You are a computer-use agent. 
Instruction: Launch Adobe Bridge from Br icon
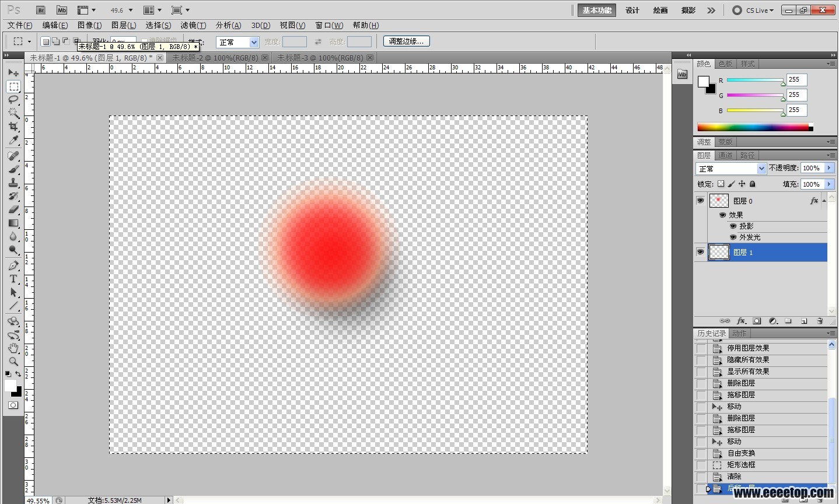pos(41,10)
